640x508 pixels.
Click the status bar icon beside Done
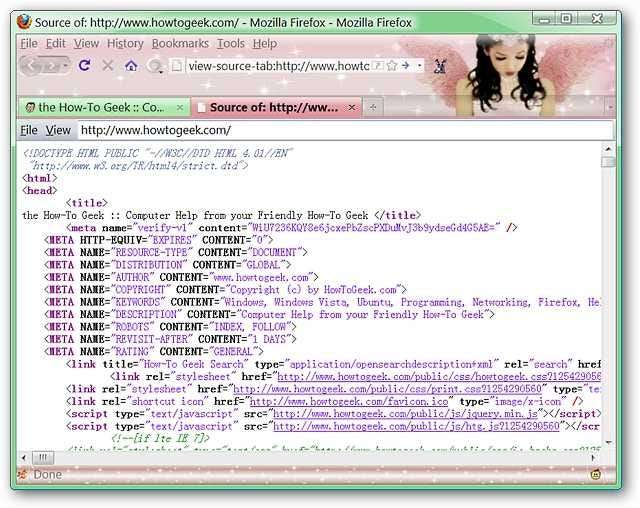click(23, 475)
